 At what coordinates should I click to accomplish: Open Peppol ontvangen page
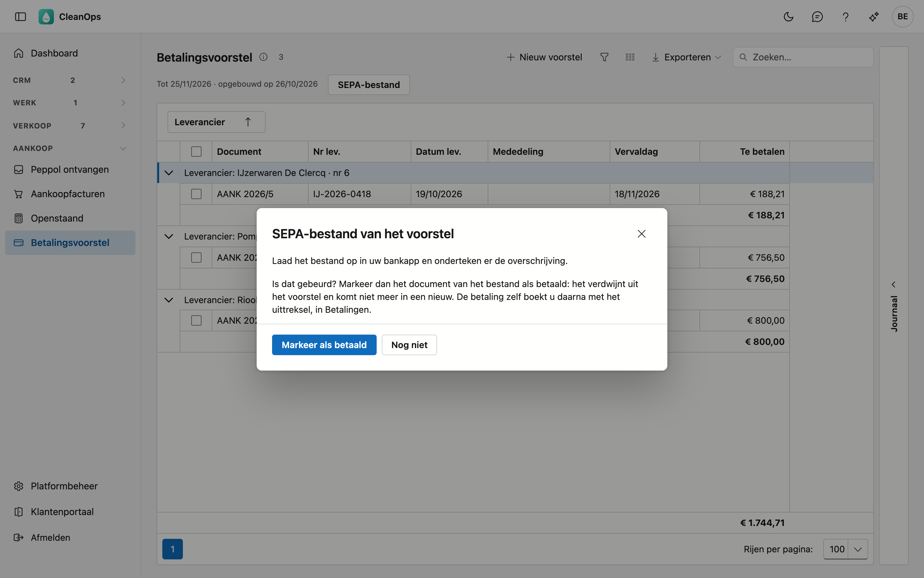click(x=70, y=169)
